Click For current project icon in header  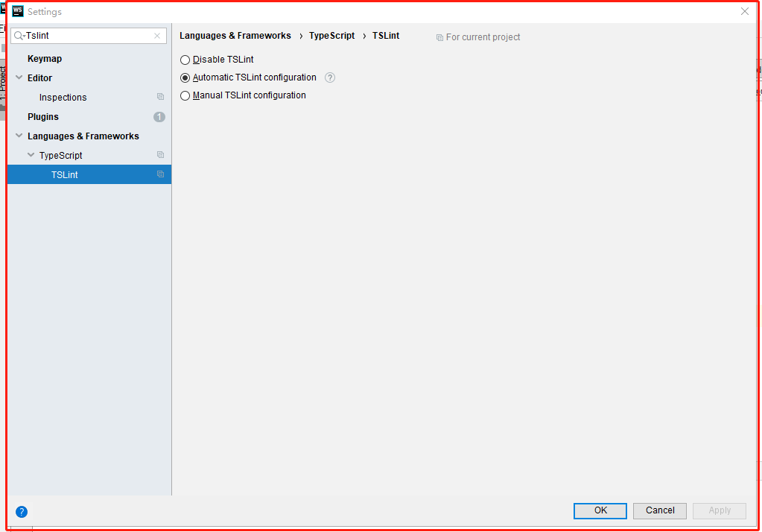coord(439,37)
